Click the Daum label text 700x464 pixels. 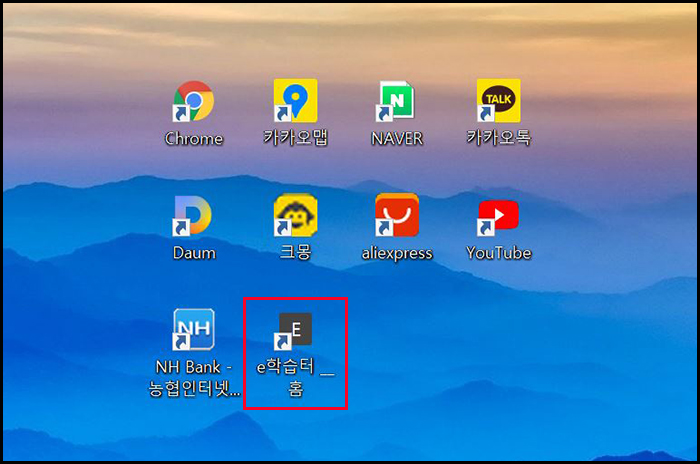194,253
